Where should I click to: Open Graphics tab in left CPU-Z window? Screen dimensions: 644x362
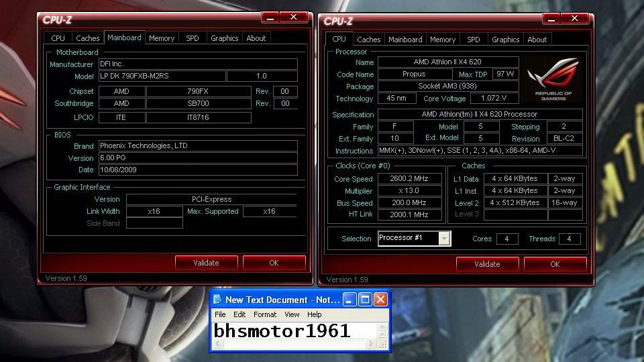[x=224, y=38]
